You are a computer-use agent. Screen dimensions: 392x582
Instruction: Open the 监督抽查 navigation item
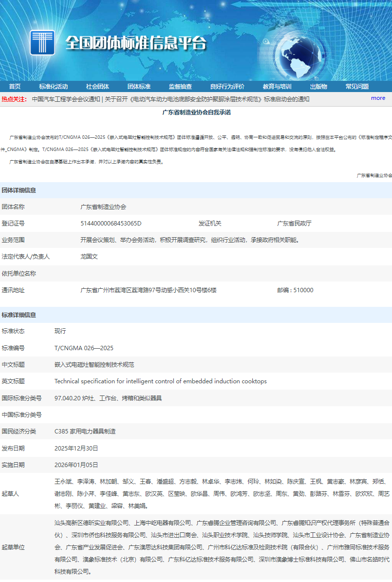coord(180,87)
